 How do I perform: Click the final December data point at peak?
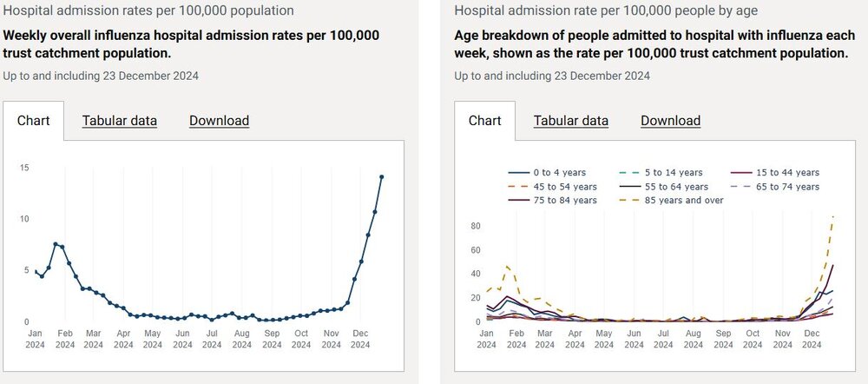click(x=382, y=176)
